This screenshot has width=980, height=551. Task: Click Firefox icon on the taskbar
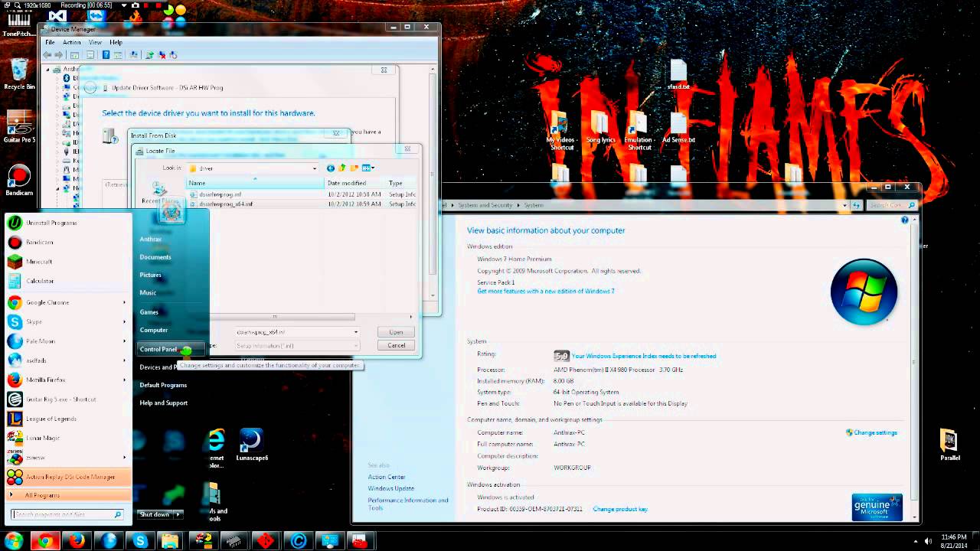point(77,541)
